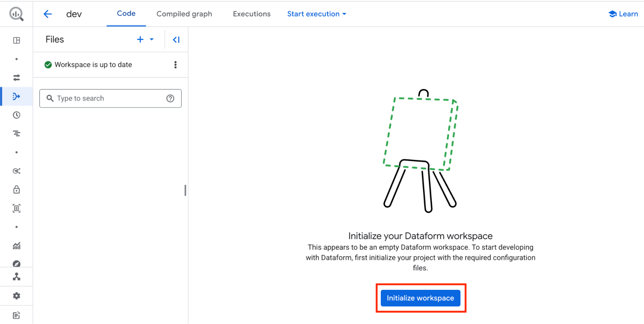Click the Files panel heading
The height and width of the screenshot is (324, 644).
point(55,39)
